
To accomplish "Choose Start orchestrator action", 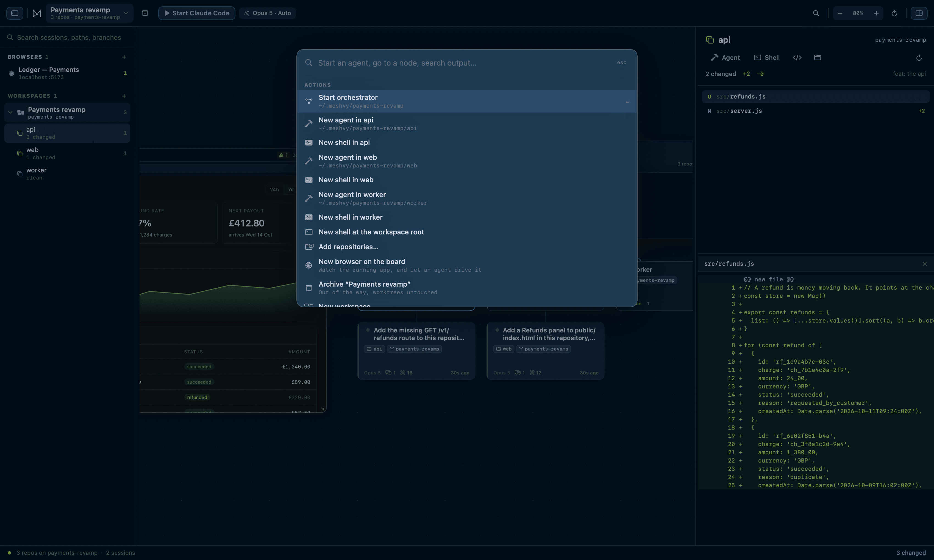I will (x=467, y=102).
